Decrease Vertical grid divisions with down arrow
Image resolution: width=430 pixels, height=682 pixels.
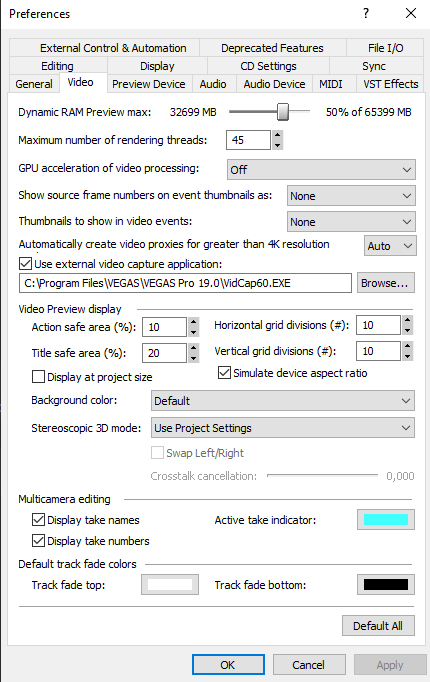tap(407, 356)
